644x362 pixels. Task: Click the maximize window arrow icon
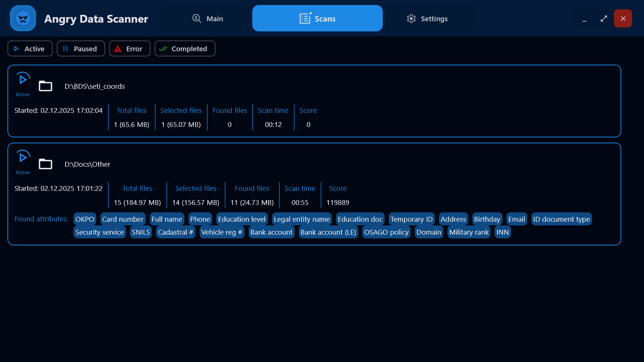603,19
